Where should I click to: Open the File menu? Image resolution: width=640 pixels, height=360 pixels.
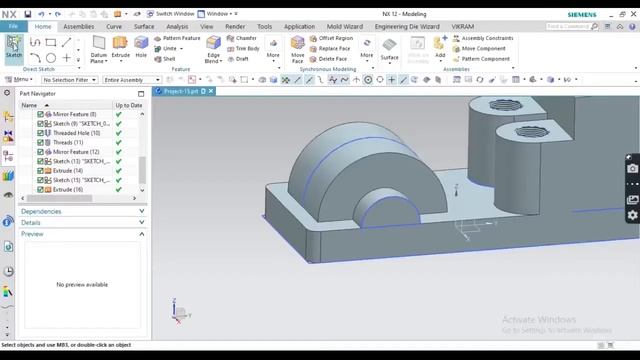click(13, 26)
